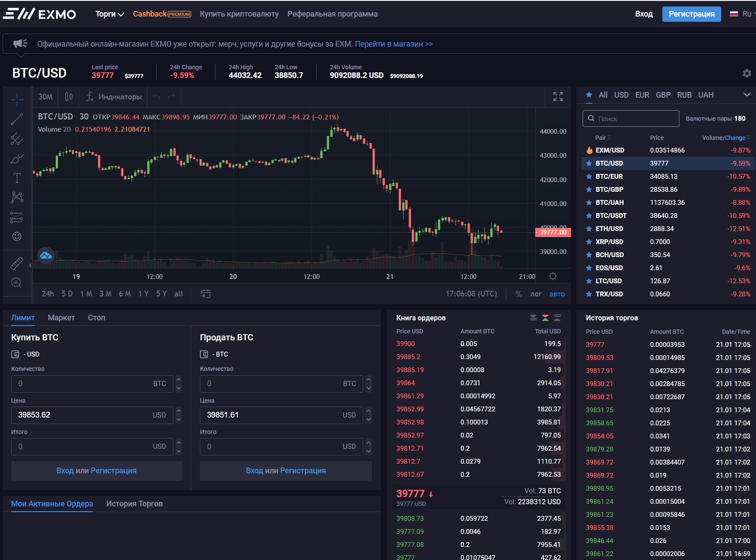This screenshot has width=756, height=560.
Task: Select the BTC/USDT pair row
Action: click(x=668, y=216)
